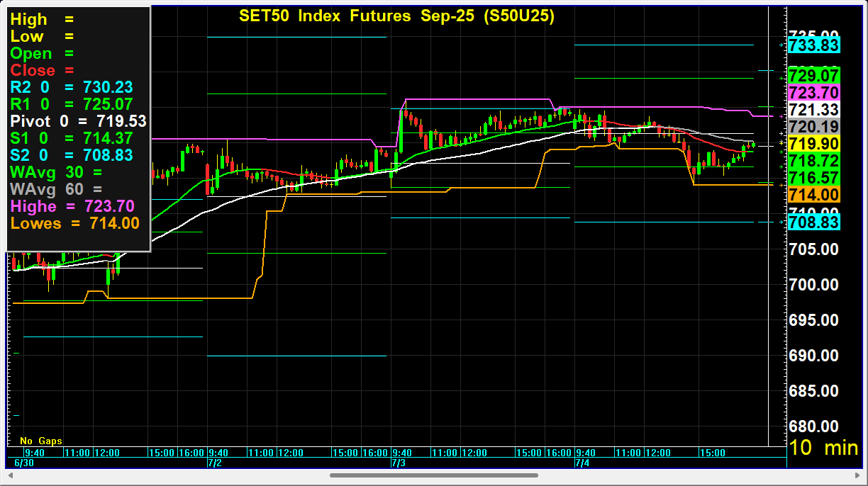This screenshot has height=486, width=868.
Task: Click the green 716.57 price axis tag
Action: pos(814,178)
